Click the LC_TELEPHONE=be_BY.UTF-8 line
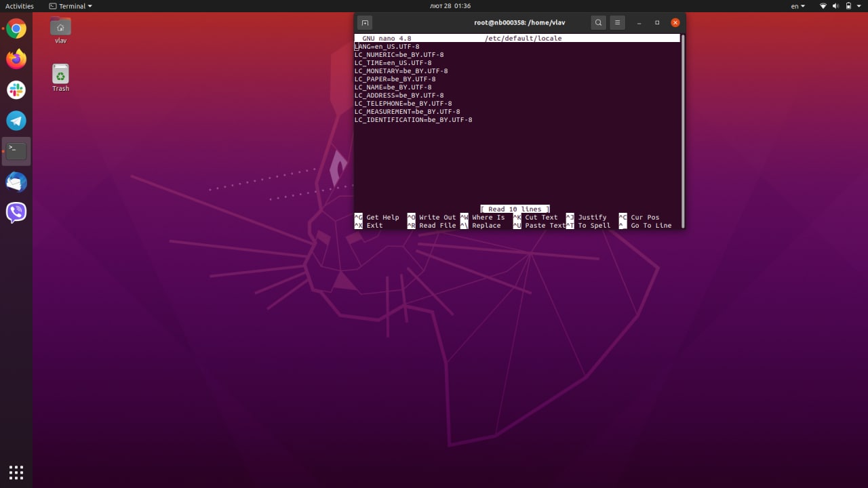 click(403, 104)
